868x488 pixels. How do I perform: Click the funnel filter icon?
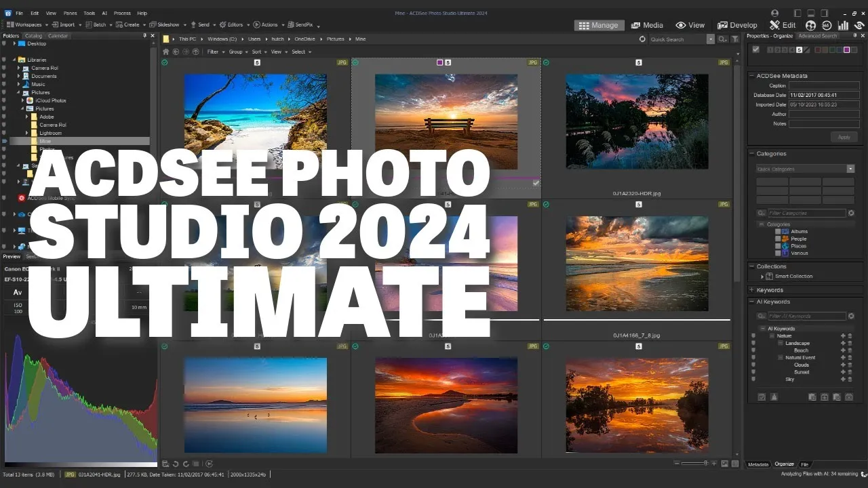coord(735,39)
